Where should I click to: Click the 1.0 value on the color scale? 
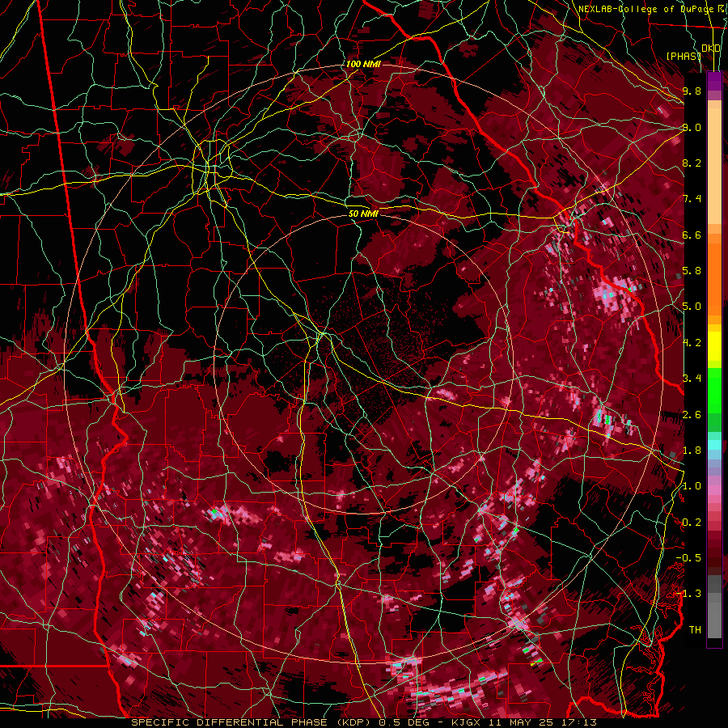point(692,486)
